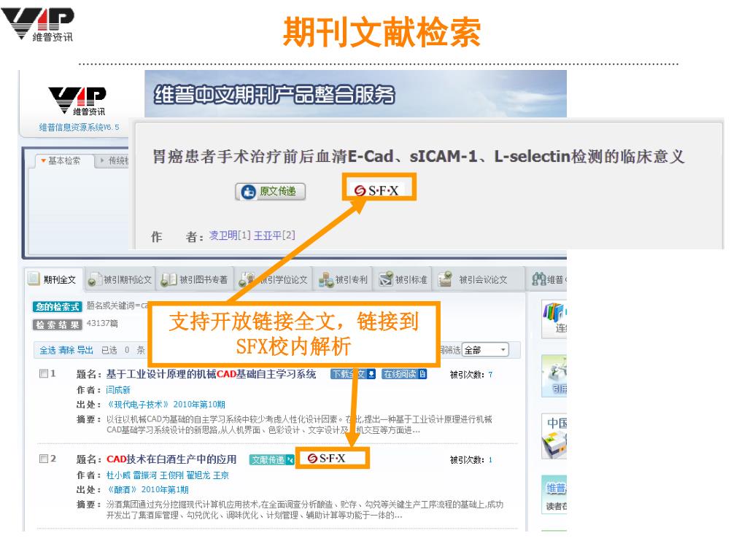
Task: Open author link 王俊刚
Action: pos(171,475)
